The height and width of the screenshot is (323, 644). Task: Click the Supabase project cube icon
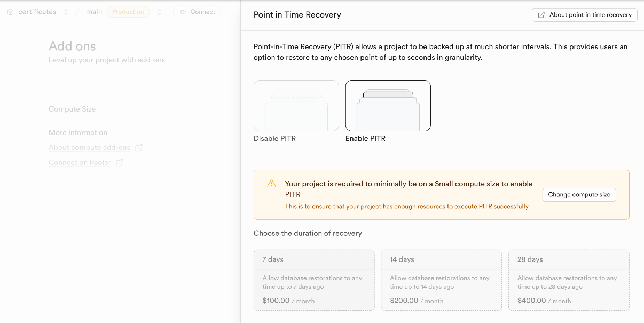10,11
